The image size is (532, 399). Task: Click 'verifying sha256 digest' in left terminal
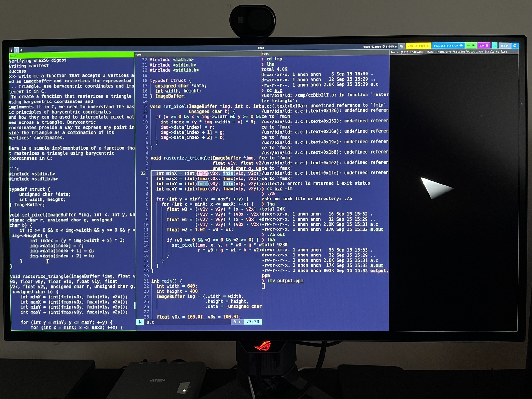tap(38, 60)
